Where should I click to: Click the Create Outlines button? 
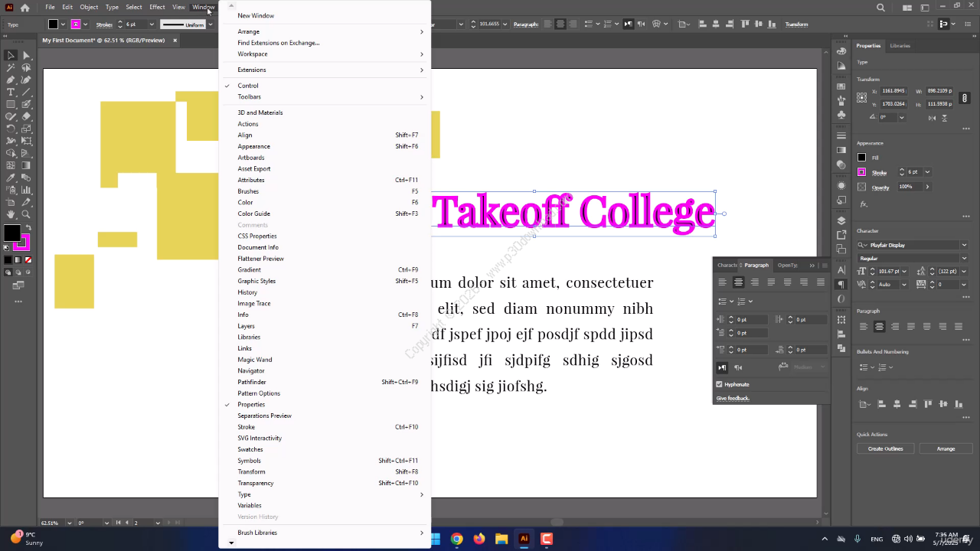[885, 448]
